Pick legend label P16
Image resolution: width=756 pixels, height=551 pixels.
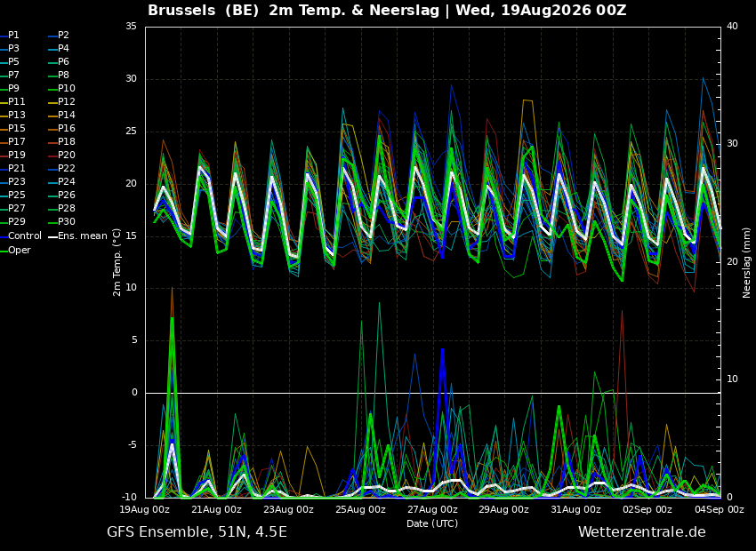(x=62, y=128)
